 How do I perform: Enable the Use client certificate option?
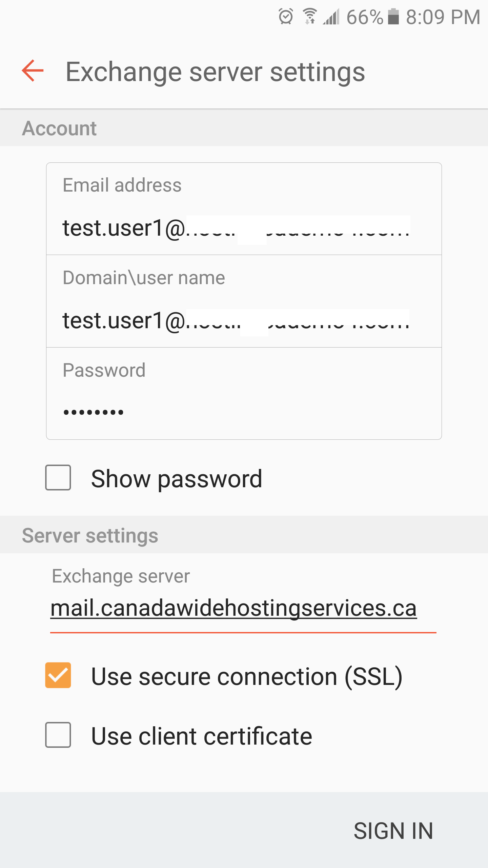[x=58, y=735]
